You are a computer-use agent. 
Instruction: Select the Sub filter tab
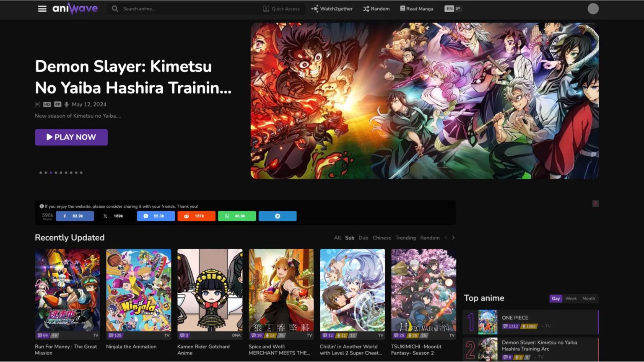[350, 238]
